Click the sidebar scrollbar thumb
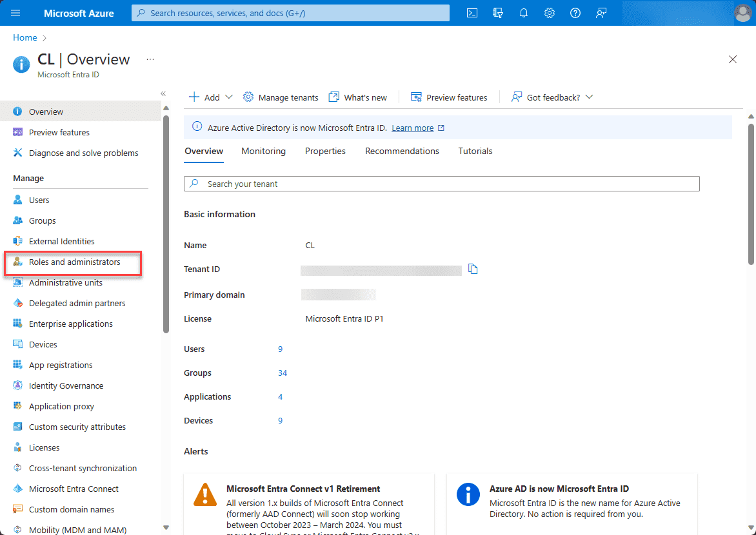The height and width of the screenshot is (535, 756). tap(166, 224)
